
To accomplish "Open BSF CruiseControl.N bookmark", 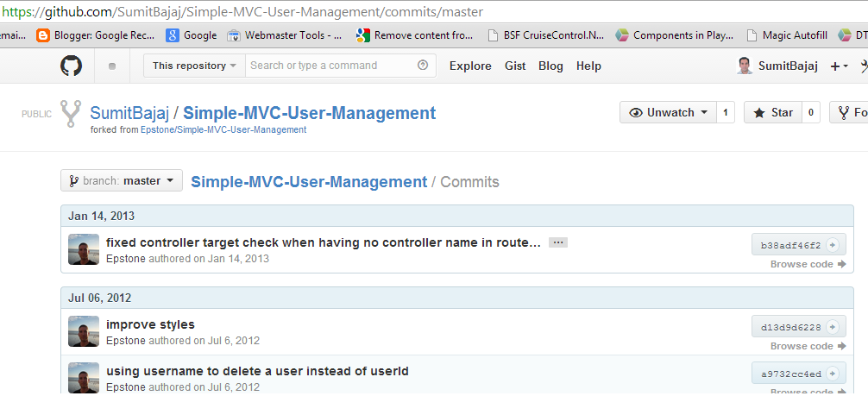I will 546,35.
